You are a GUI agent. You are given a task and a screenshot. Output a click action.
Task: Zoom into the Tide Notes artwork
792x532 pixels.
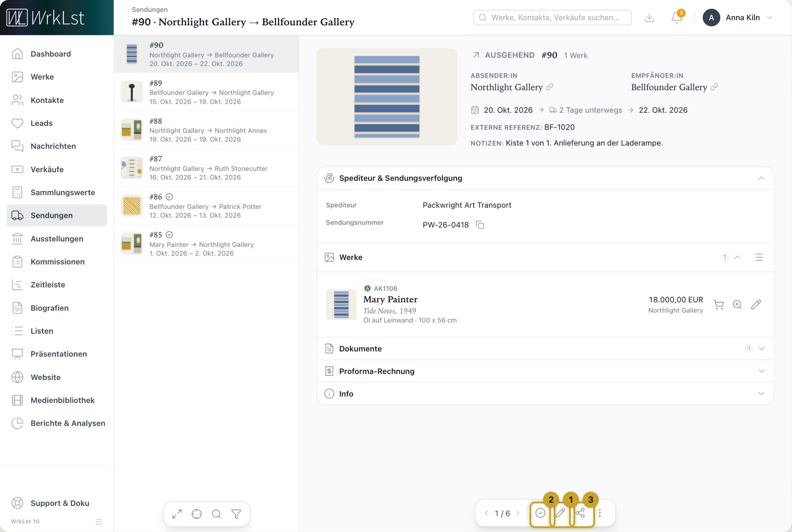coord(737,304)
